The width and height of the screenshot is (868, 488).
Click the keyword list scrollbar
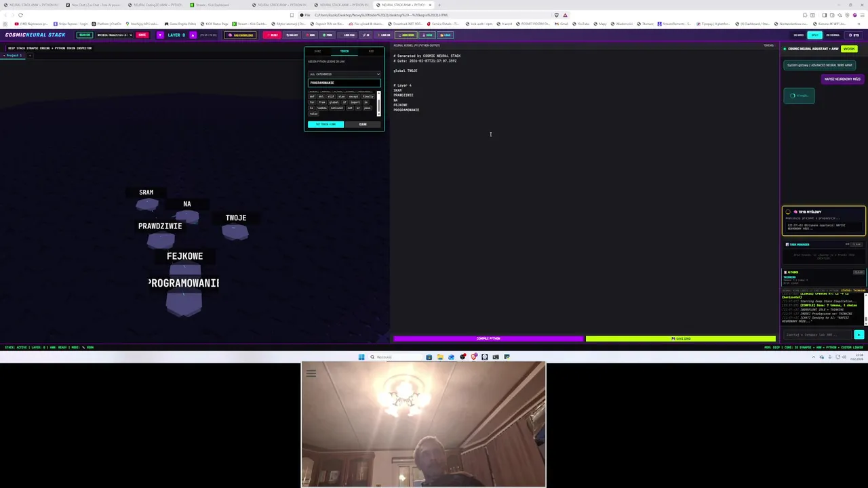[378, 103]
